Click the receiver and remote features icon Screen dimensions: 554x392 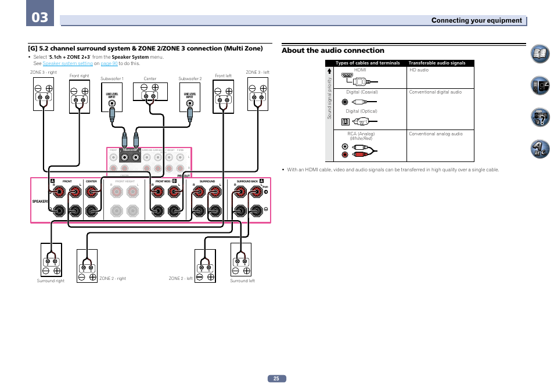pyautogui.click(x=539, y=85)
